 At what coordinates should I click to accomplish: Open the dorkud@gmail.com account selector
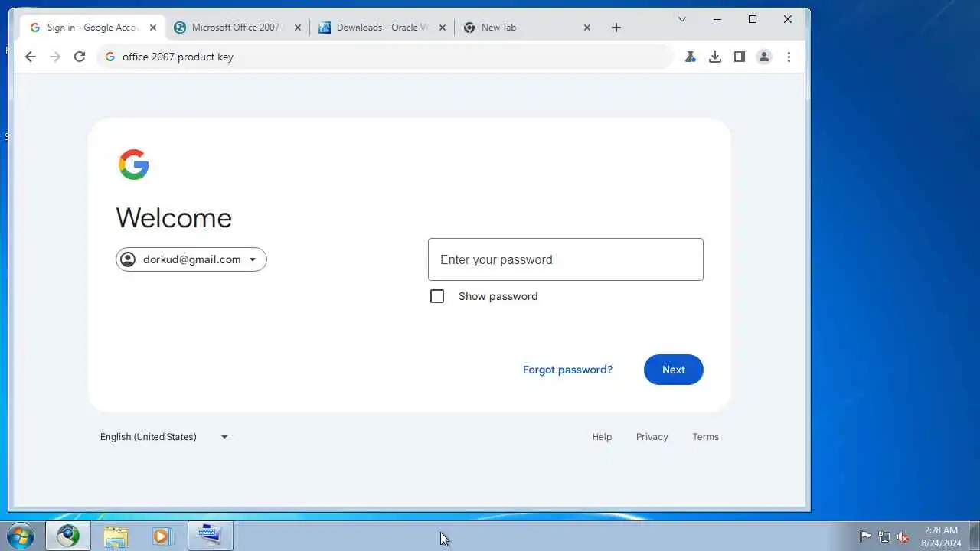[191, 259]
